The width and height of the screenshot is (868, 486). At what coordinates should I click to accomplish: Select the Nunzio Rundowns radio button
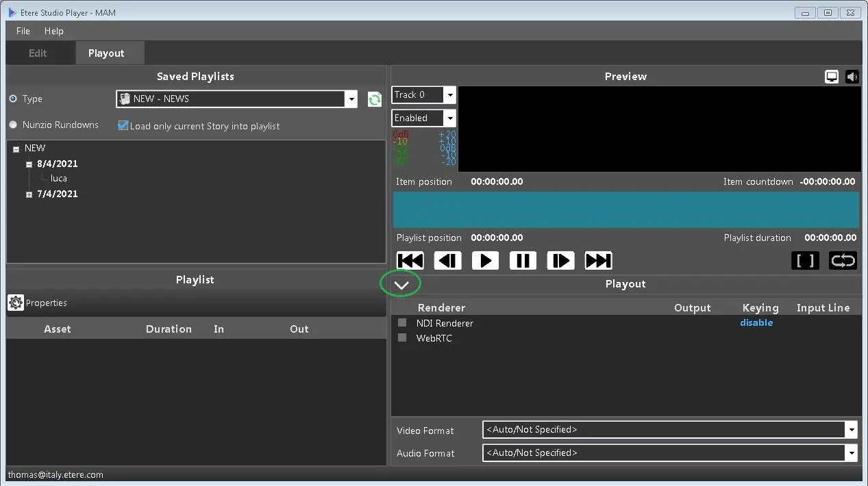[x=13, y=125]
